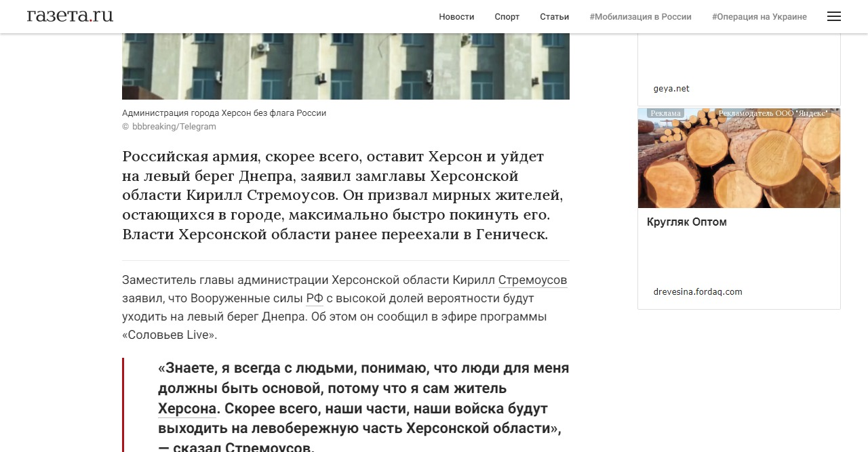This screenshot has width=868, height=452.
Task: Click caption 'Администрация города Херсон без флага России'
Action: point(224,113)
